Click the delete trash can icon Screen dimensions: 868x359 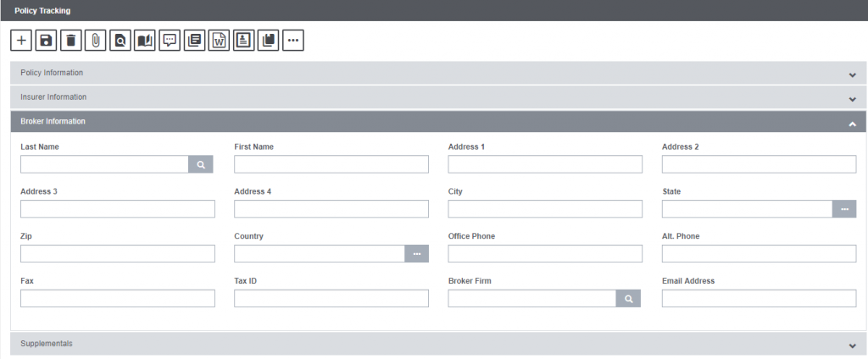71,41
